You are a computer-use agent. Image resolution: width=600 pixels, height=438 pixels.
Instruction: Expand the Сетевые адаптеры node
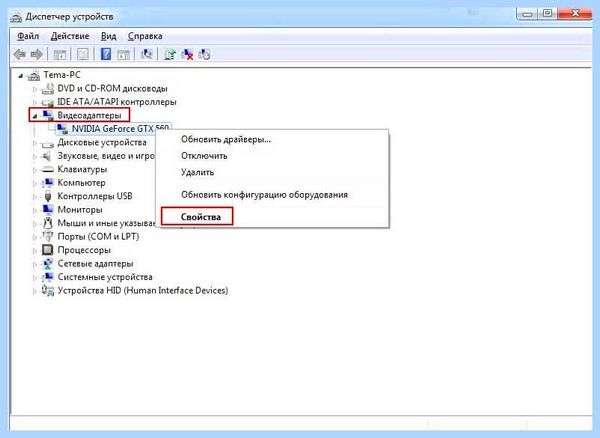click(x=35, y=264)
